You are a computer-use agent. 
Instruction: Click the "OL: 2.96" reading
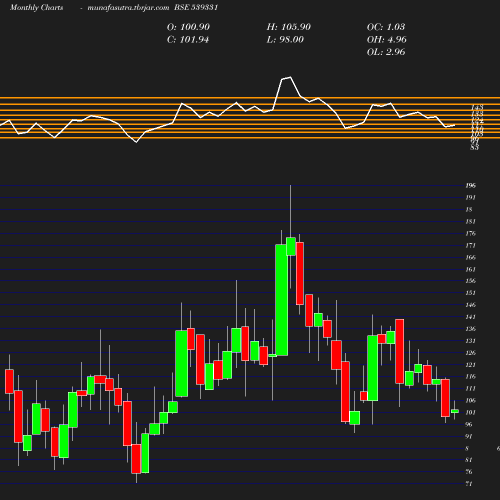coord(386,52)
